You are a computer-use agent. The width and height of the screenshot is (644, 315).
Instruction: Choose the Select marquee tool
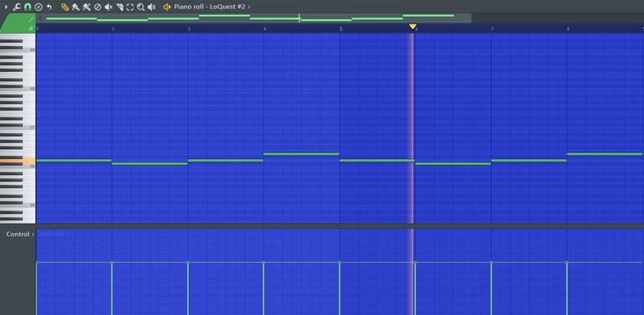point(130,7)
